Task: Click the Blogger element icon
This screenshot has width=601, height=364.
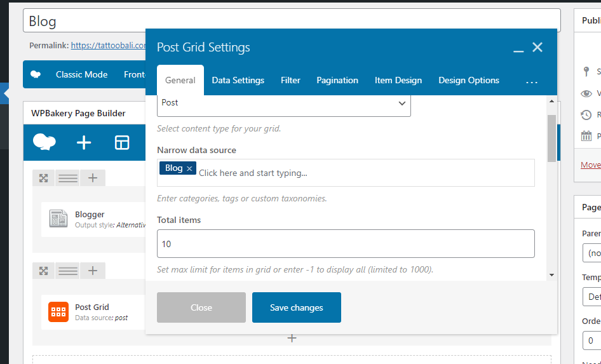Action: pos(58,219)
